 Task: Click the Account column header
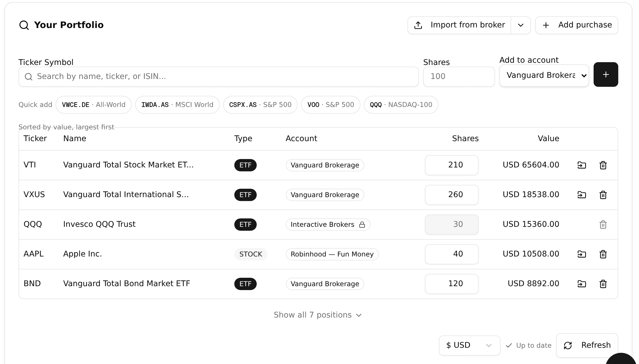coord(301,139)
